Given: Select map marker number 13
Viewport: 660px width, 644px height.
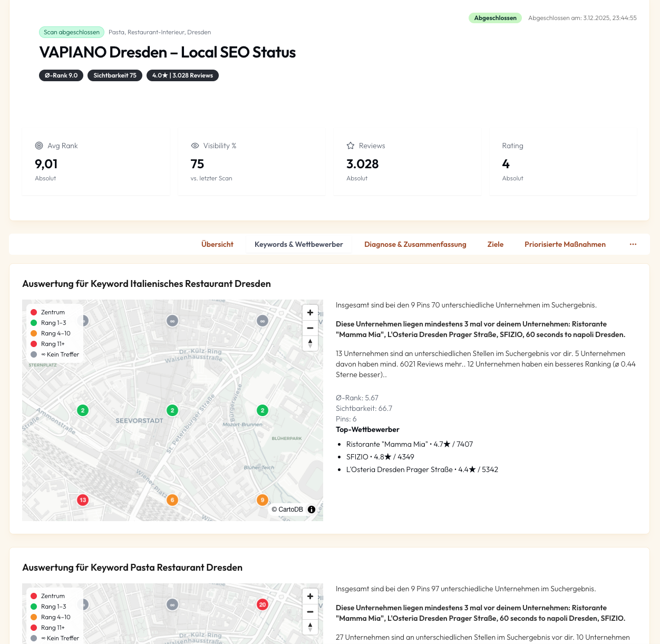Looking at the screenshot, I should (x=83, y=500).
